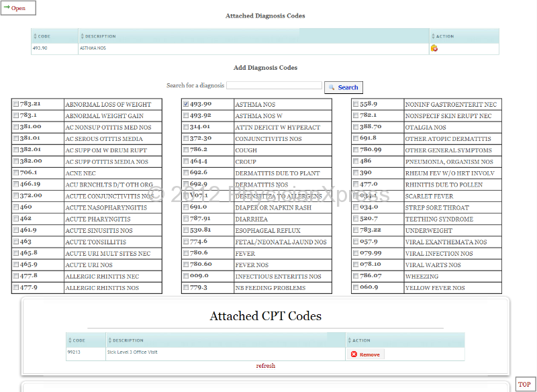
Task: Click the refresh link under CPT codes
Action: coord(265,366)
